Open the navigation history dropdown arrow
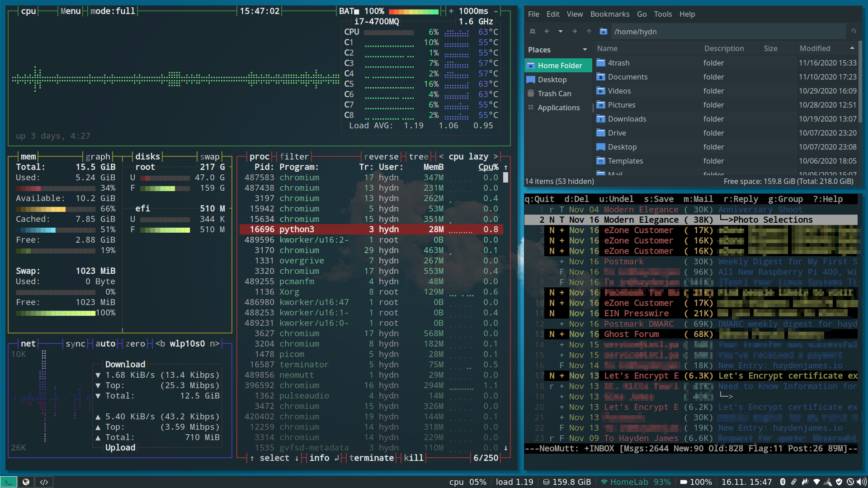Screen dimensions: 868x488 (x=561, y=31)
